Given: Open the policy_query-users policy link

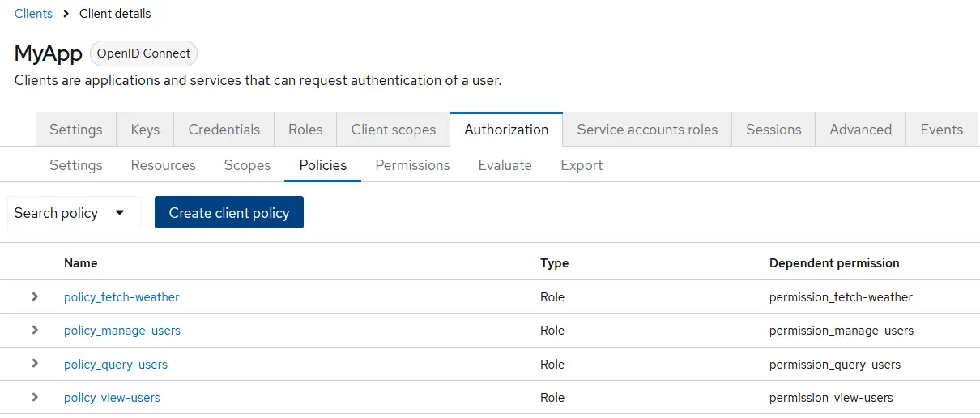Looking at the screenshot, I should coord(116,365).
